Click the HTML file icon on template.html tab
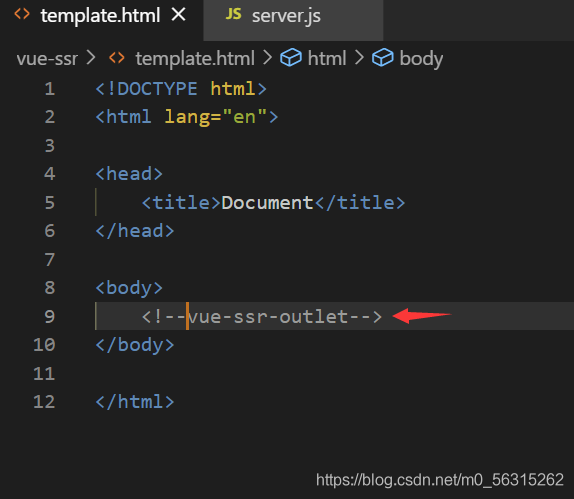This screenshot has height=499, width=574. 22,14
